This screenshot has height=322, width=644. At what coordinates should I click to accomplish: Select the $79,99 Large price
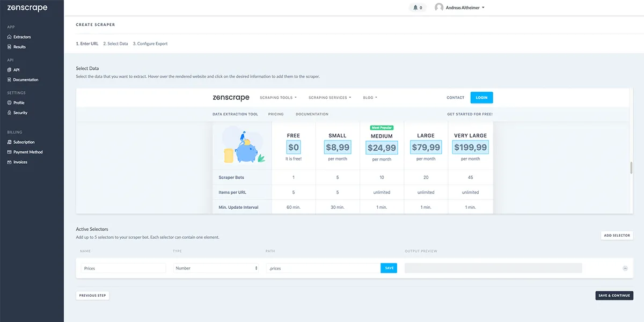pyautogui.click(x=426, y=148)
